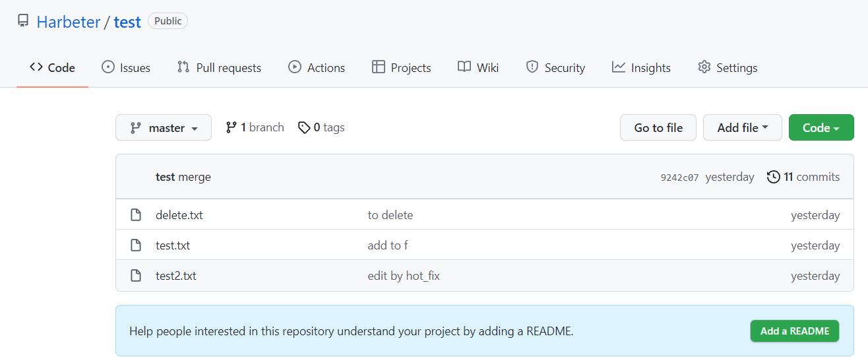Click the 'yesterday' timestamp in delete.txt row
The width and height of the screenshot is (868, 357).
click(x=815, y=215)
